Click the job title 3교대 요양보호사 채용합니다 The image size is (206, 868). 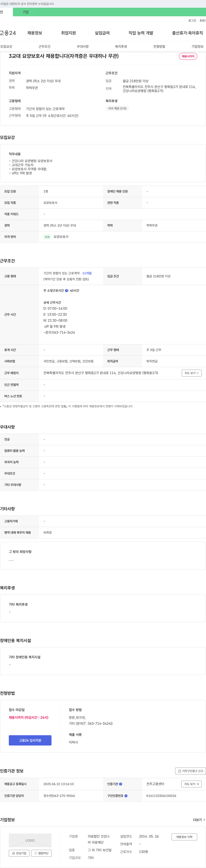pos(64,56)
